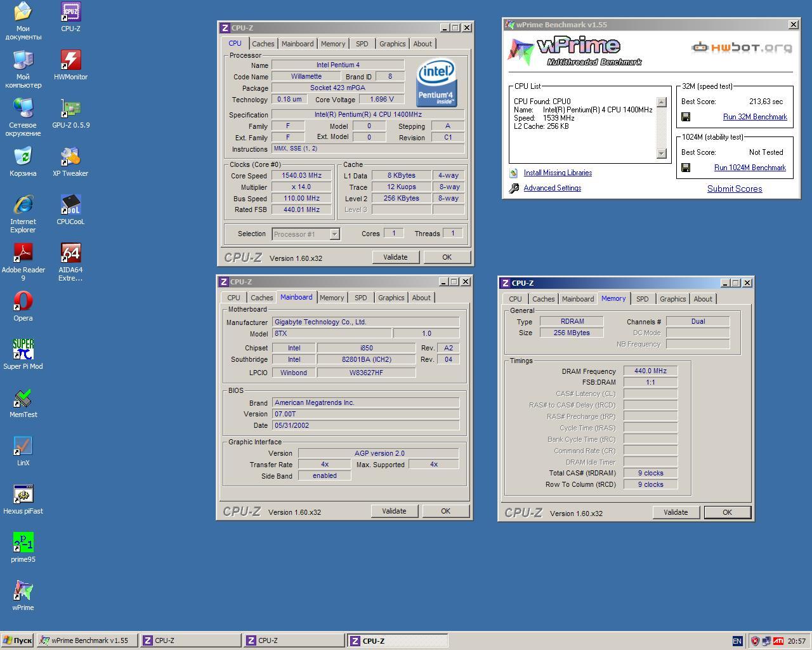Click the Install Missing Libraries icon
The height and width of the screenshot is (650, 812).
pos(514,173)
